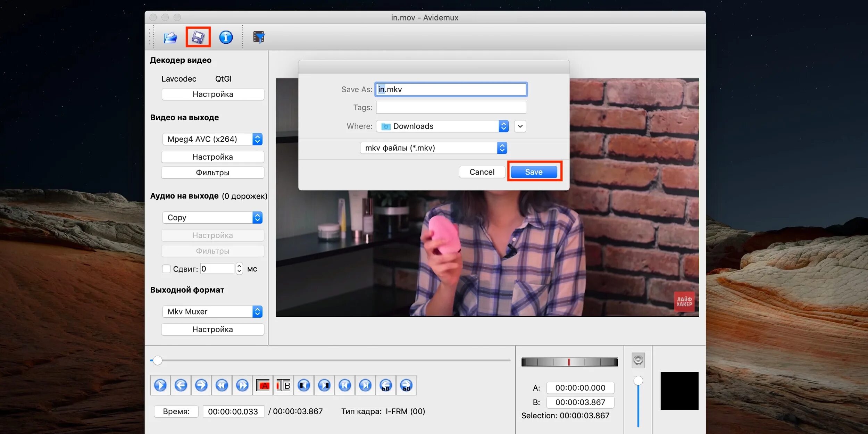Click mkv файлы format dropdown in dialog
868x434 pixels.
[434, 147]
